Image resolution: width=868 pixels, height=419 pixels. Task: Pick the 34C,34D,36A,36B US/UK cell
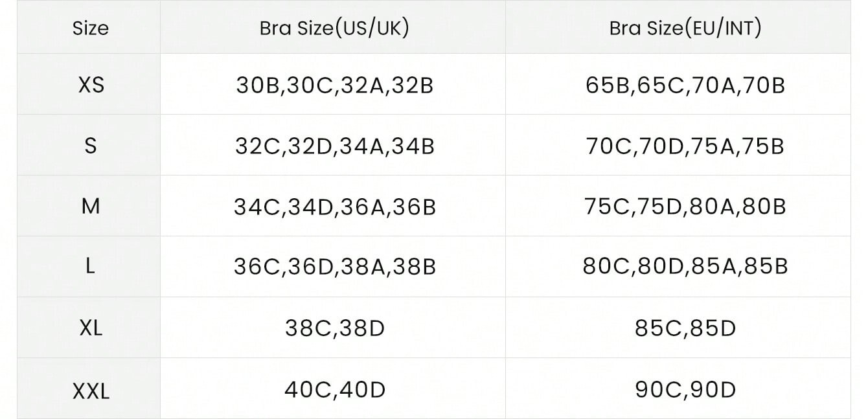coord(334,206)
